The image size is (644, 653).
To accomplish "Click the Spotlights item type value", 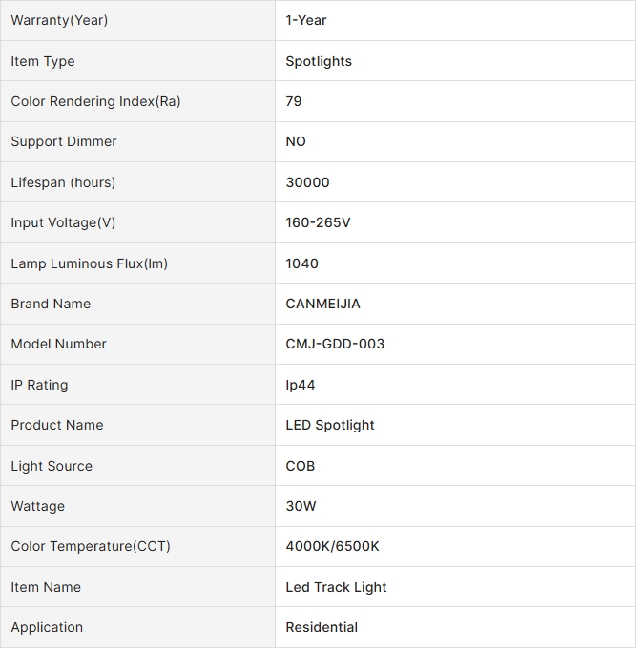I will (x=319, y=61).
